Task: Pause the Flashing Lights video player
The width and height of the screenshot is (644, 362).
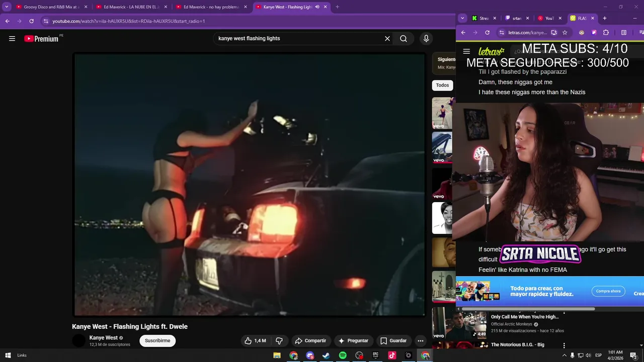Action: pyautogui.click(x=250, y=185)
